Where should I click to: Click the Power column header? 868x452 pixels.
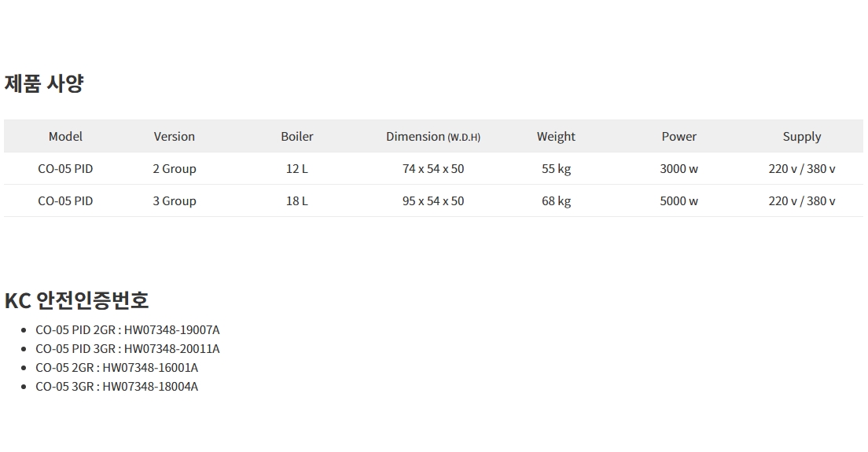(x=679, y=136)
